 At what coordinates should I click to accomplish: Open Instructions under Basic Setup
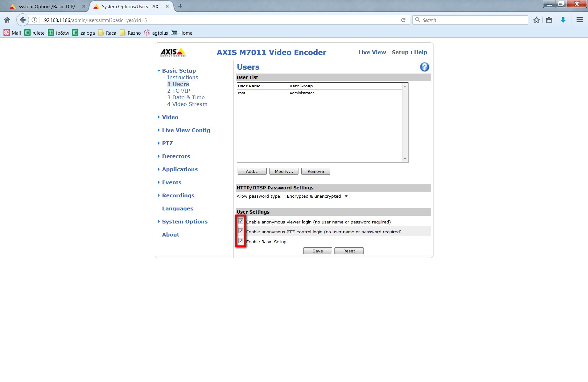[183, 77]
